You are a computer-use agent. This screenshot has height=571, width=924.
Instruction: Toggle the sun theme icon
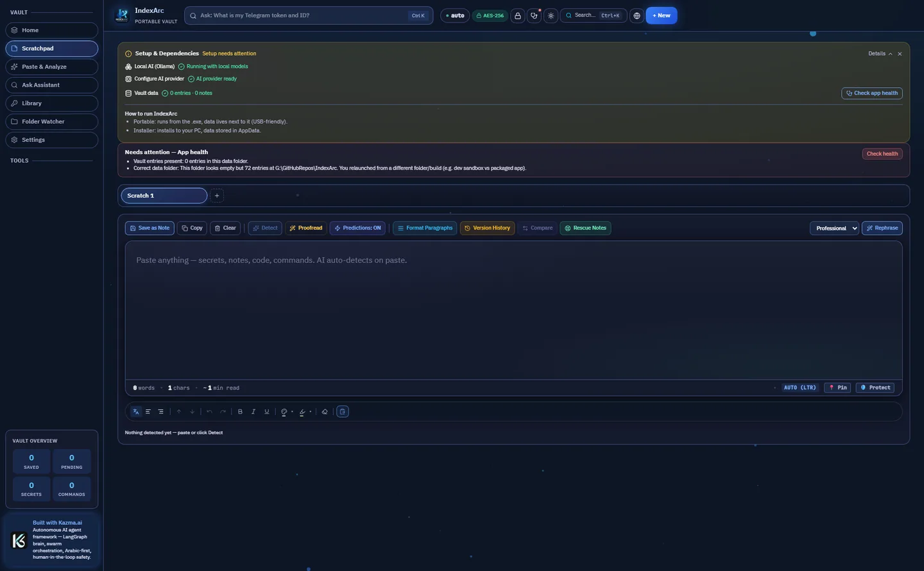coord(551,15)
